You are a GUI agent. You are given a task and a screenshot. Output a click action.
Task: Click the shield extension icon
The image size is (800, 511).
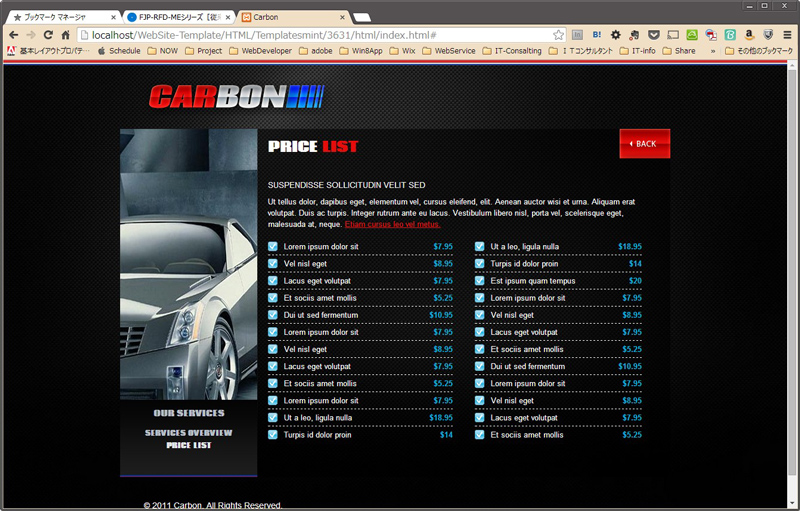coord(768,35)
